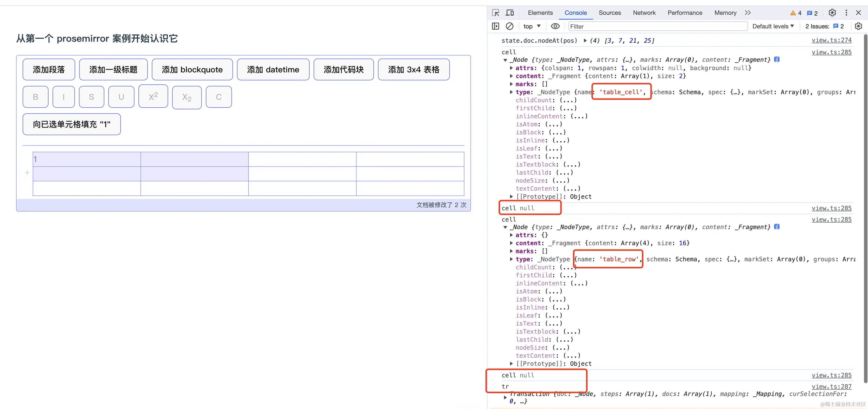
Task: Expand content Array(4) size 16 row
Action: (511, 243)
